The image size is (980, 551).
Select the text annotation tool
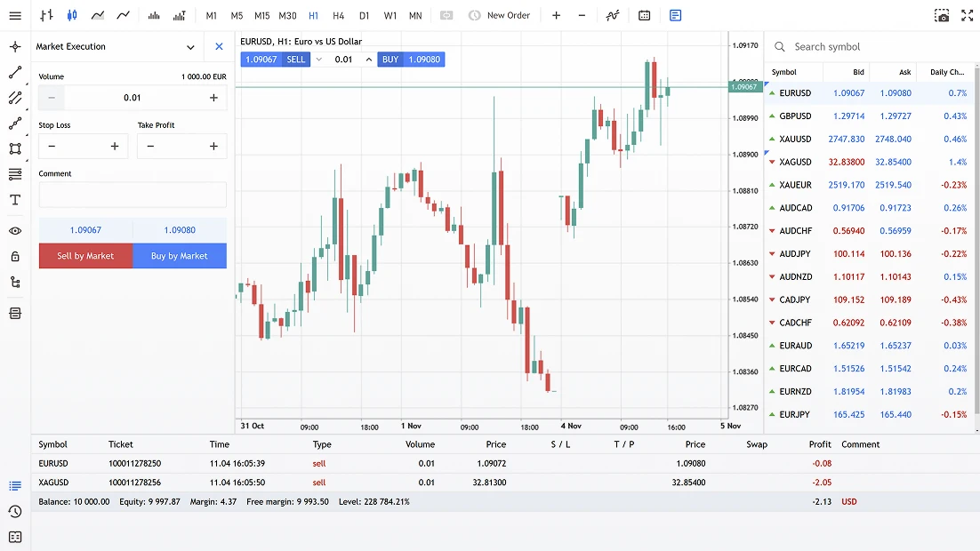[15, 200]
